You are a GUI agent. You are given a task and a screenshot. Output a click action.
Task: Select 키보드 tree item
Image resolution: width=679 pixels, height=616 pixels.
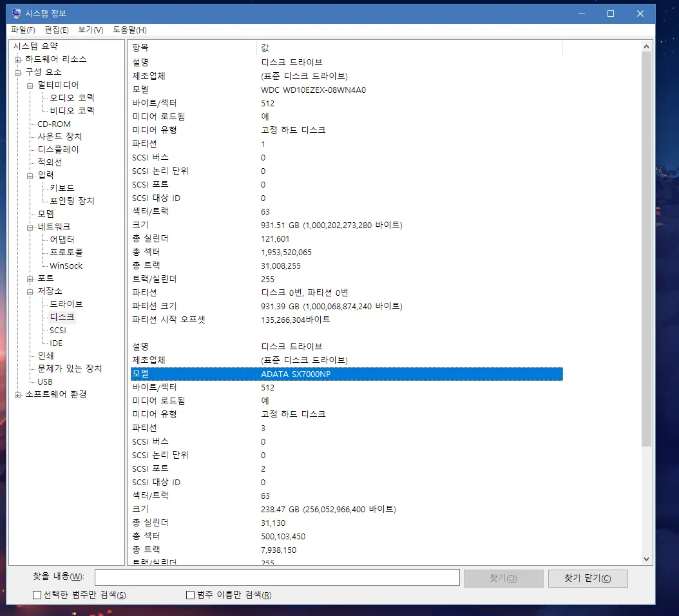click(62, 188)
